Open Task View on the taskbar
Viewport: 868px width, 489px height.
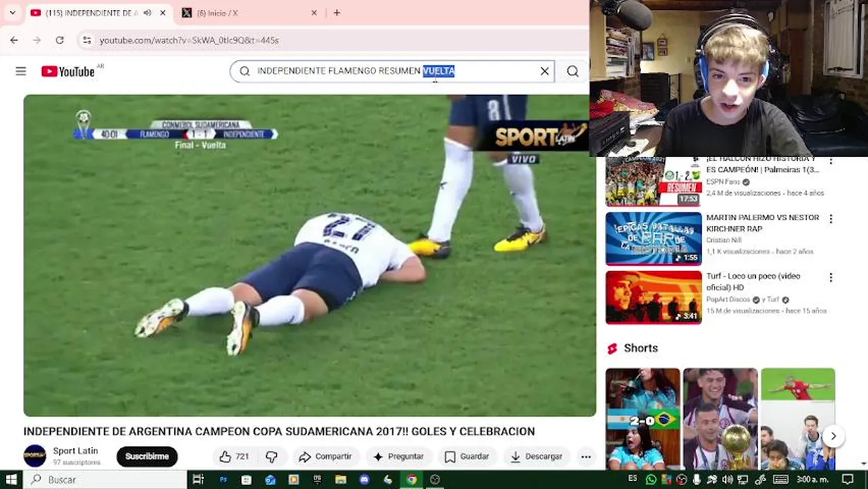point(198,479)
